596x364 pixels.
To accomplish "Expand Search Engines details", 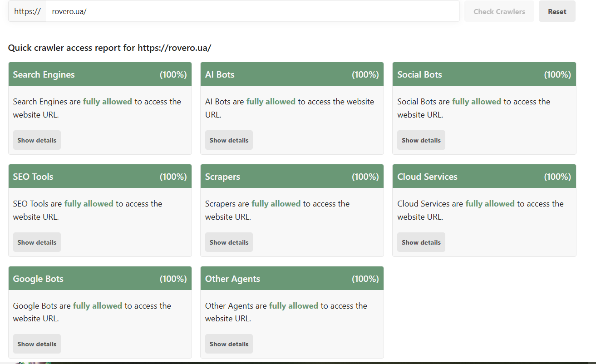I will tap(37, 140).
